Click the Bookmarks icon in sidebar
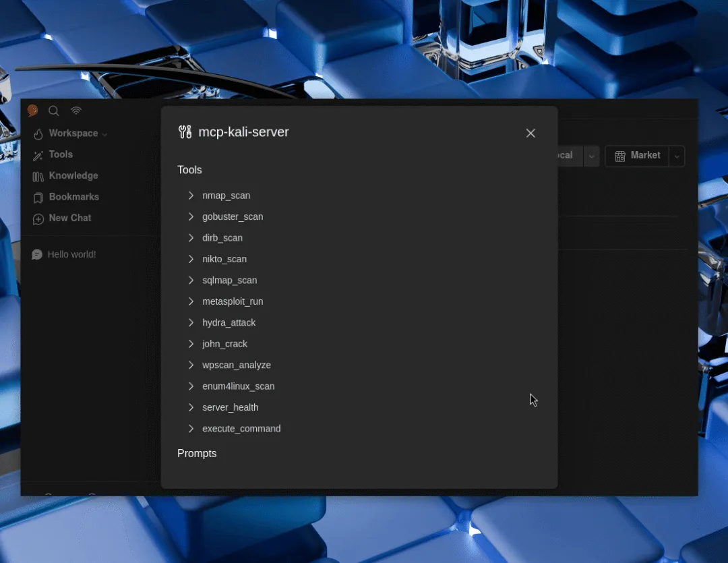Viewport: 728px width, 563px height. [x=38, y=198]
